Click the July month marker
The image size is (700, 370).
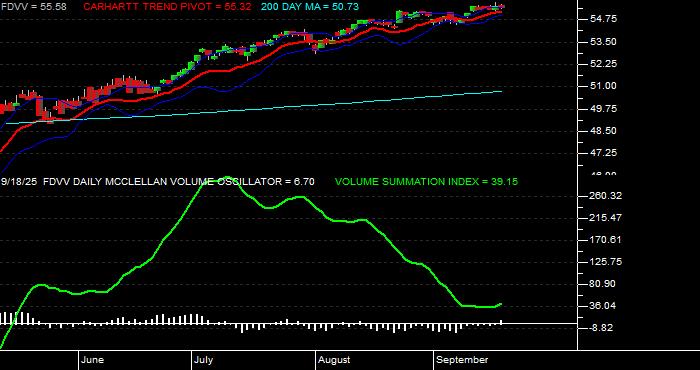[203, 360]
